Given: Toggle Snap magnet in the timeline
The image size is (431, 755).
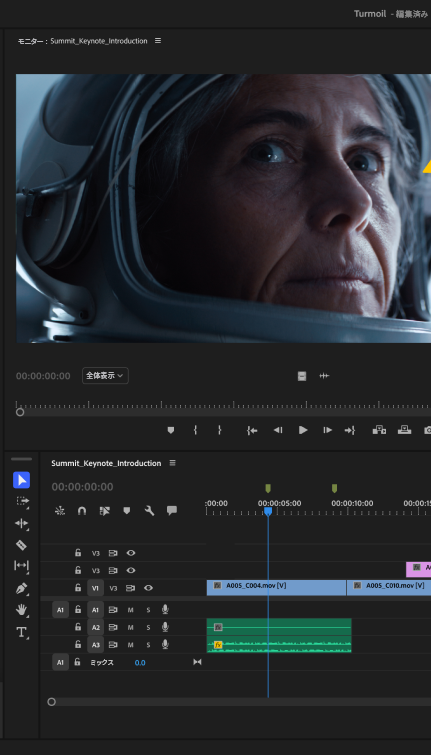Looking at the screenshot, I should (82, 511).
